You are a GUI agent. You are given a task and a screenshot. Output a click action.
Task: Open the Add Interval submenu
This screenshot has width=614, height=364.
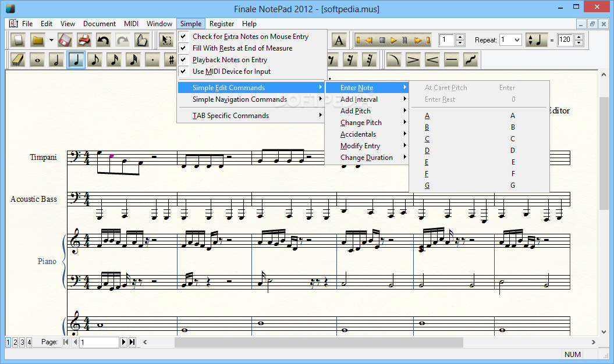pyautogui.click(x=367, y=99)
